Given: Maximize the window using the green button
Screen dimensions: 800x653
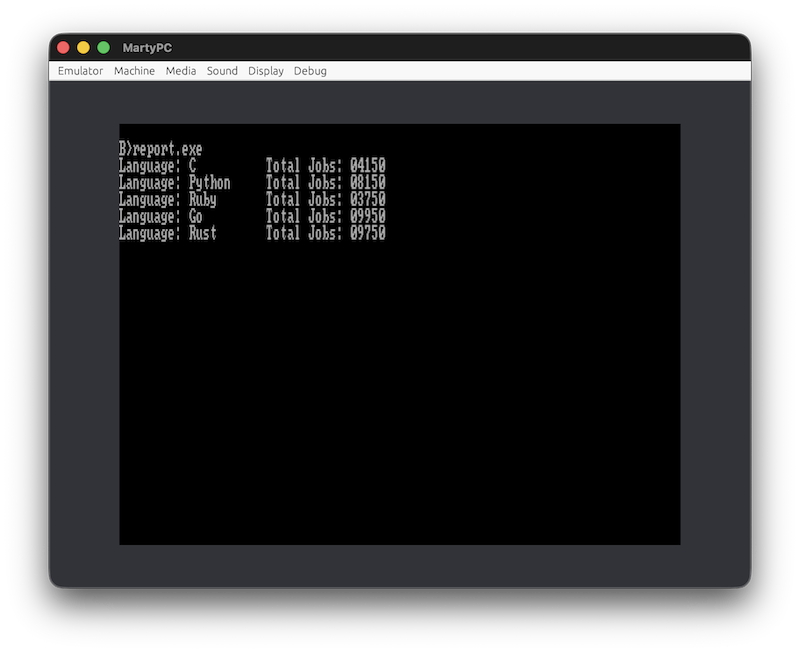Looking at the screenshot, I should coord(103,47).
